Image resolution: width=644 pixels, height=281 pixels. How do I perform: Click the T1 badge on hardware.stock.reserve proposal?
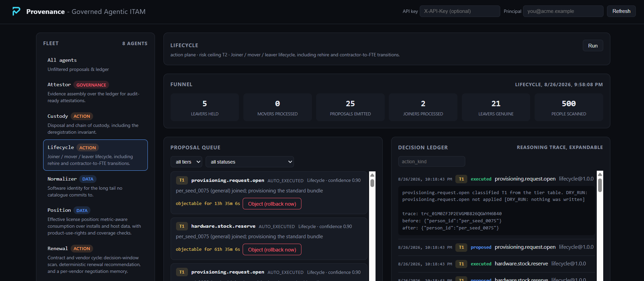click(x=182, y=226)
